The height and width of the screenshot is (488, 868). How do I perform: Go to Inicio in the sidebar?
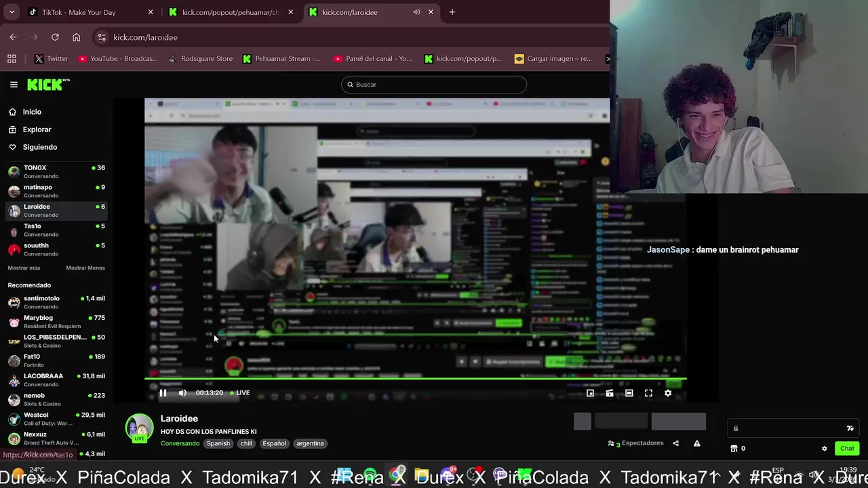[32, 112]
